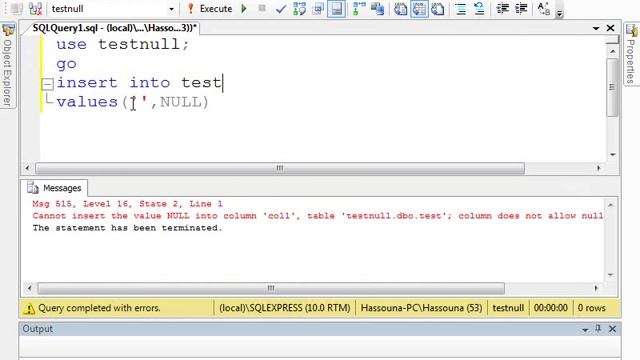Select Results to File mode
Viewport: 640px width, 360px height.
tap(438, 9)
